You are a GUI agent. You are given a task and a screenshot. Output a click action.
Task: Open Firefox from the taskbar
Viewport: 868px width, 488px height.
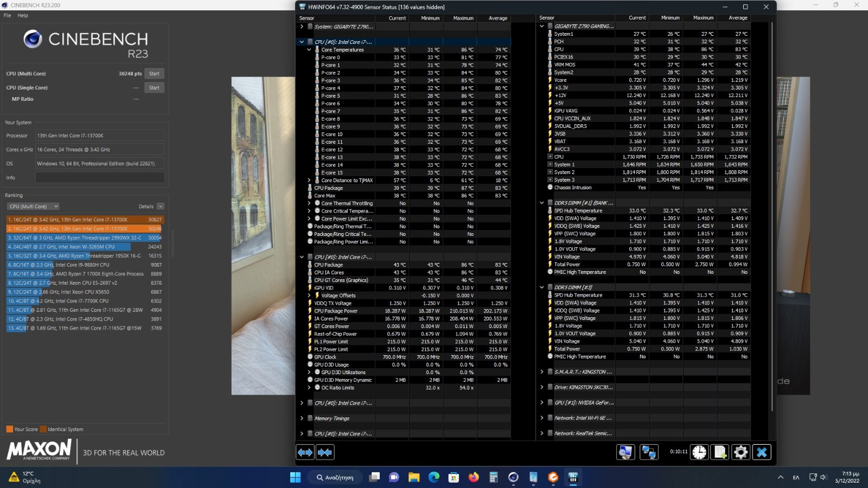coord(474,477)
